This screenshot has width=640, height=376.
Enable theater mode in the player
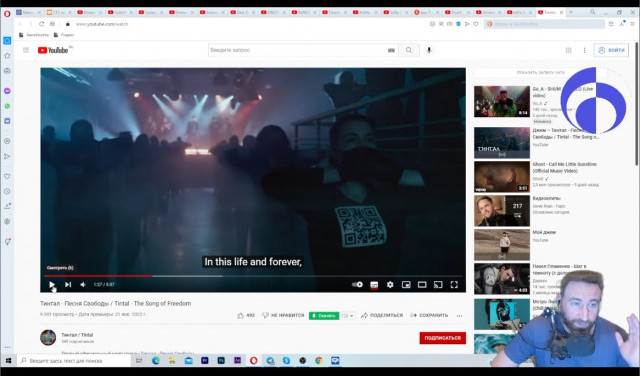tap(422, 285)
